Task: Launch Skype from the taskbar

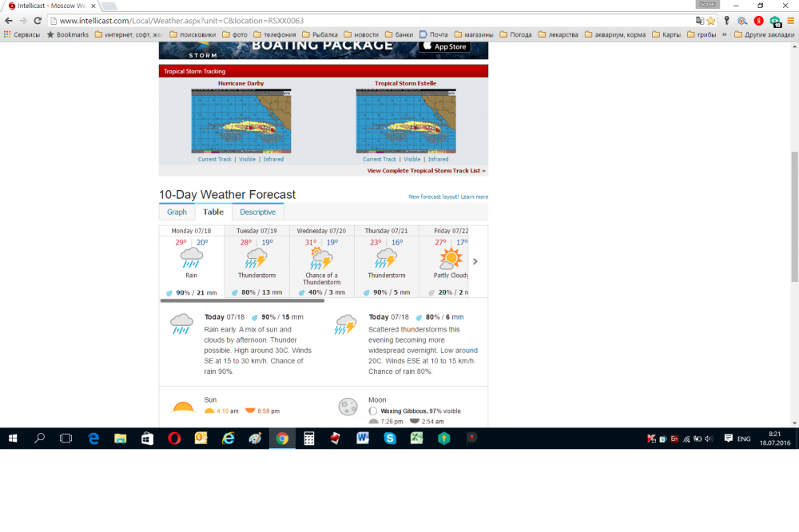Action: point(389,438)
